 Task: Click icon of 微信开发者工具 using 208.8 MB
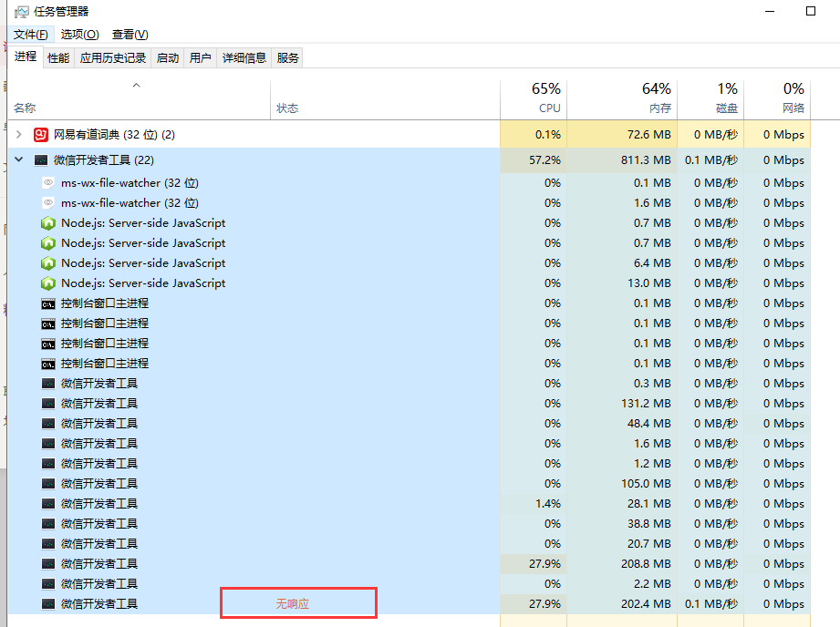point(48,564)
